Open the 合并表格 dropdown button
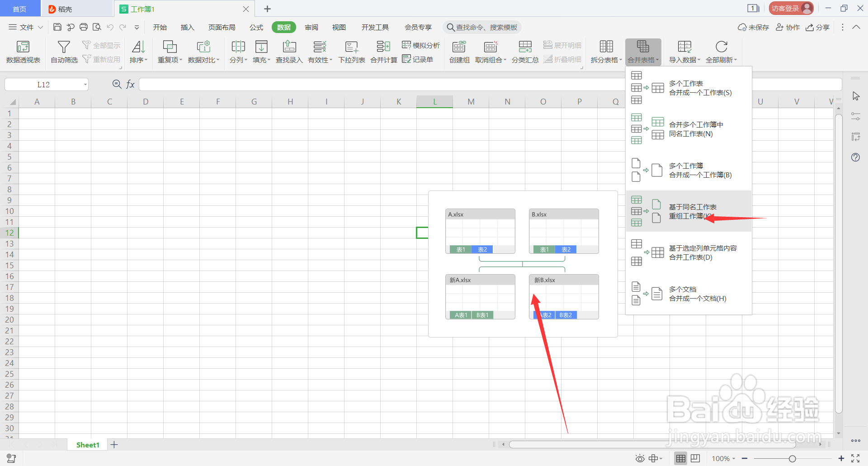 pyautogui.click(x=643, y=52)
